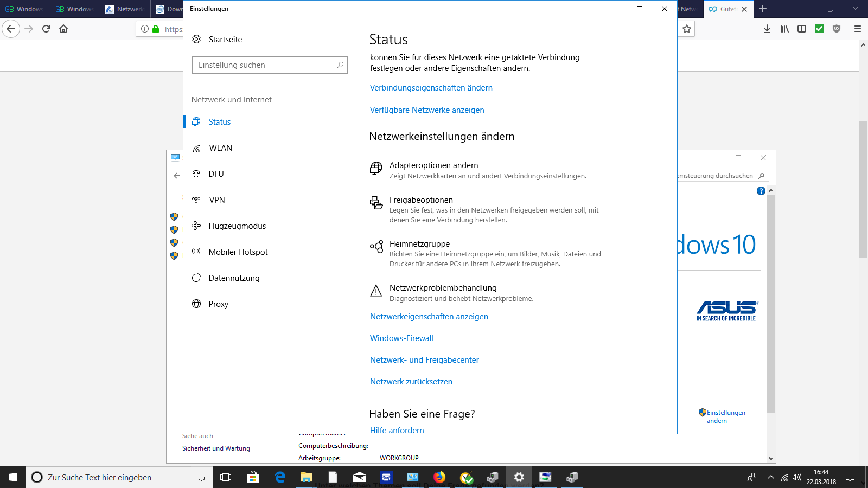Image resolution: width=868 pixels, height=488 pixels.
Task: Open the Windows Start menu
Action: [13, 477]
